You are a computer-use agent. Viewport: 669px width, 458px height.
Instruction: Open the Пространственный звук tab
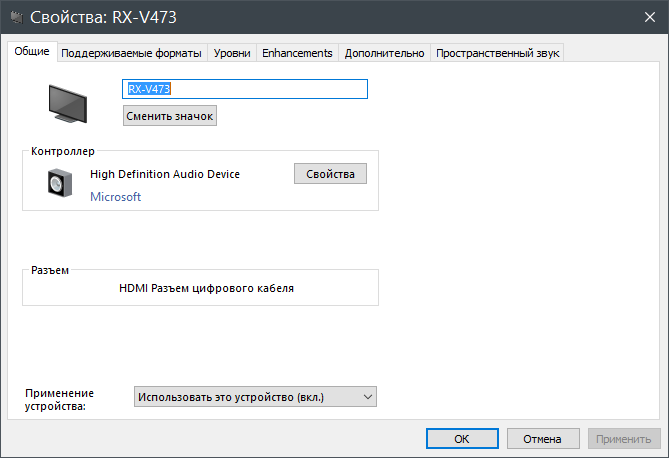pyautogui.click(x=497, y=53)
